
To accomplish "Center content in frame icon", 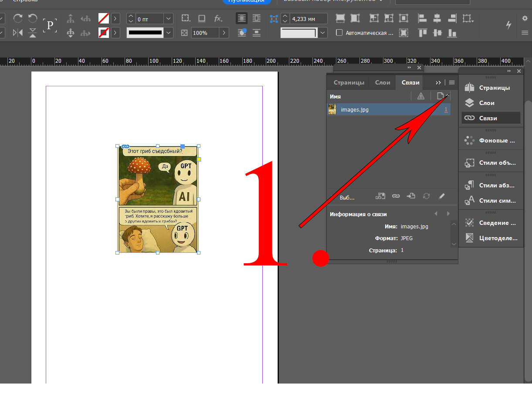I will click(x=403, y=18).
